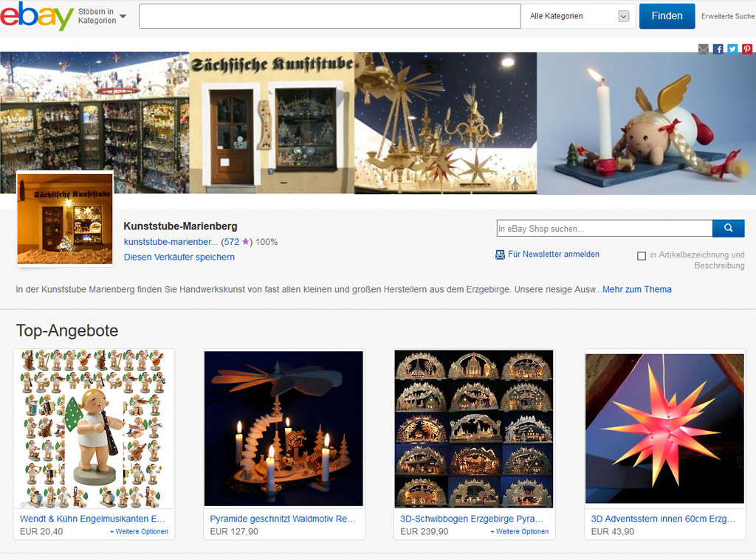The height and width of the screenshot is (560, 756).
Task: Click the eBay logo
Action: point(37,16)
